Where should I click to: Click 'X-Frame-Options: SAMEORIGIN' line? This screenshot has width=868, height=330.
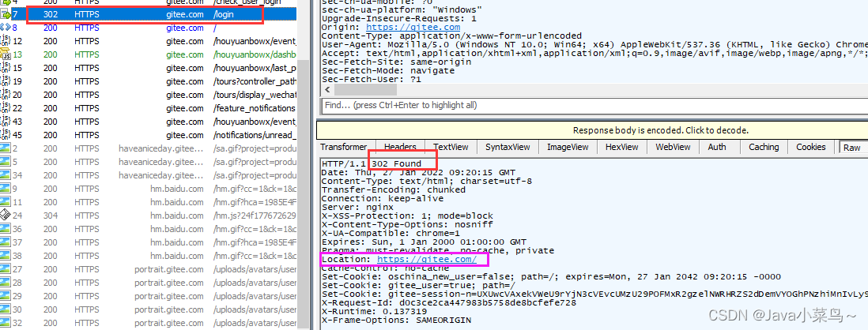(x=396, y=320)
